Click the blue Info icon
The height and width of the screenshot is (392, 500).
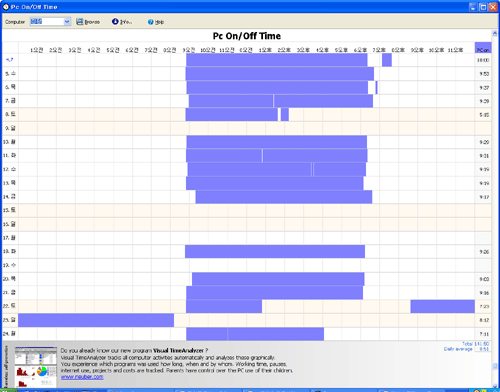115,21
